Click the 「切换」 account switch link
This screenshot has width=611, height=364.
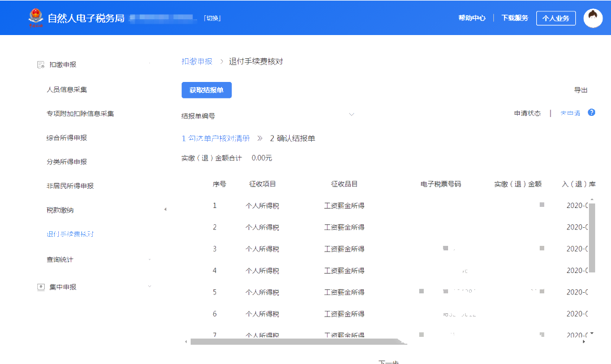[x=213, y=18]
